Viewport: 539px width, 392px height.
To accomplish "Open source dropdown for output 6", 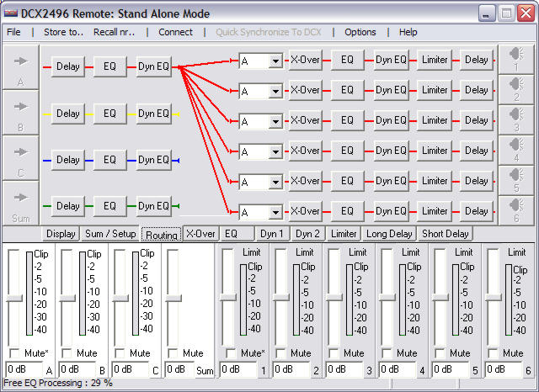I will (x=275, y=212).
